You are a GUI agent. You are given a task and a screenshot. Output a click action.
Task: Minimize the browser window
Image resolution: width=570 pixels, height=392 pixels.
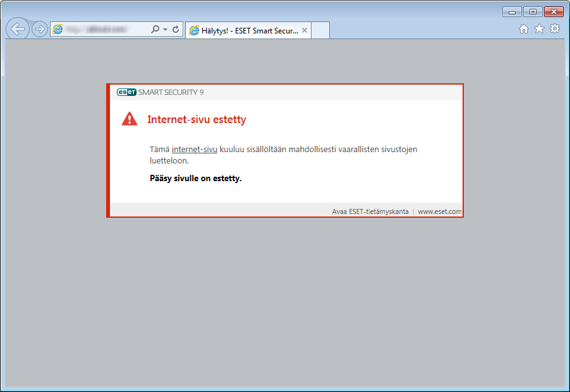(512, 12)
